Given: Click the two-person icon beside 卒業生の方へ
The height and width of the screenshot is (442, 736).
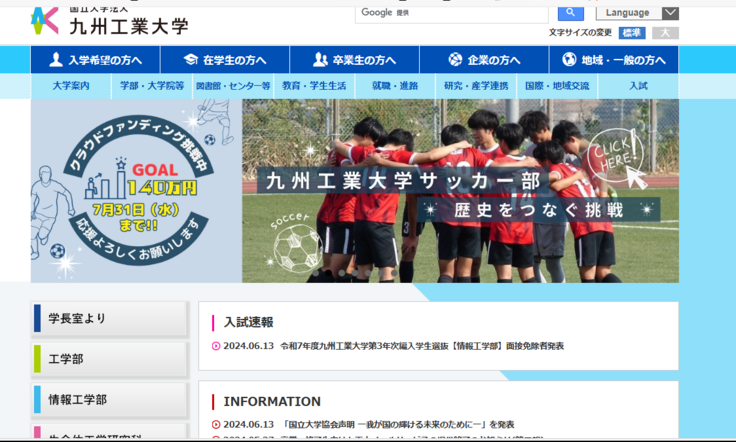Looking at the screenshot, I should point(320,60).
